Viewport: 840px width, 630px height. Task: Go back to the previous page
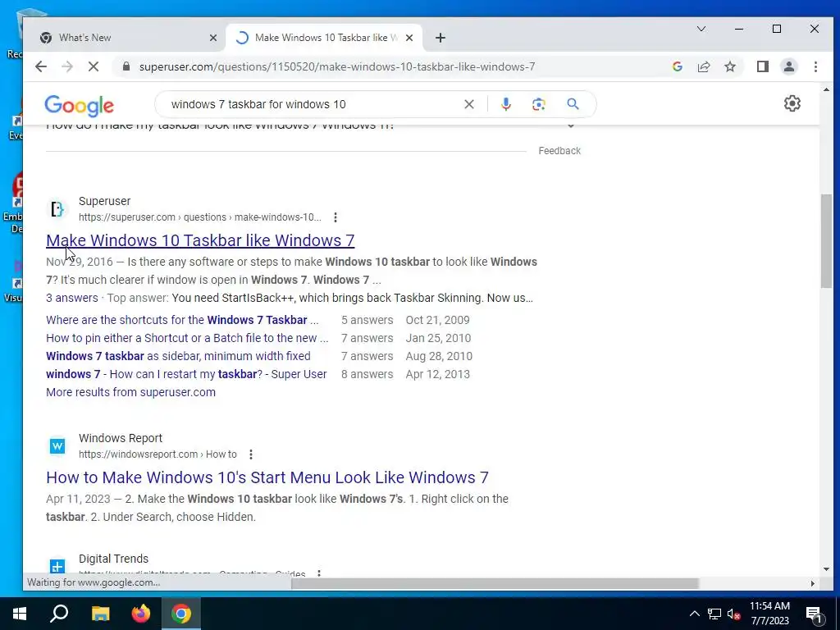pos(41,66)
